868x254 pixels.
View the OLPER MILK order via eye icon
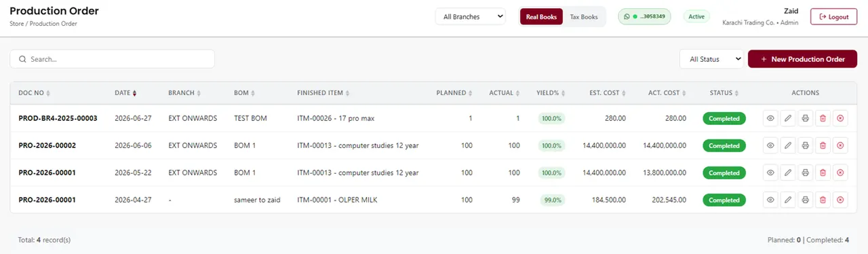click(x=770, y=200)
